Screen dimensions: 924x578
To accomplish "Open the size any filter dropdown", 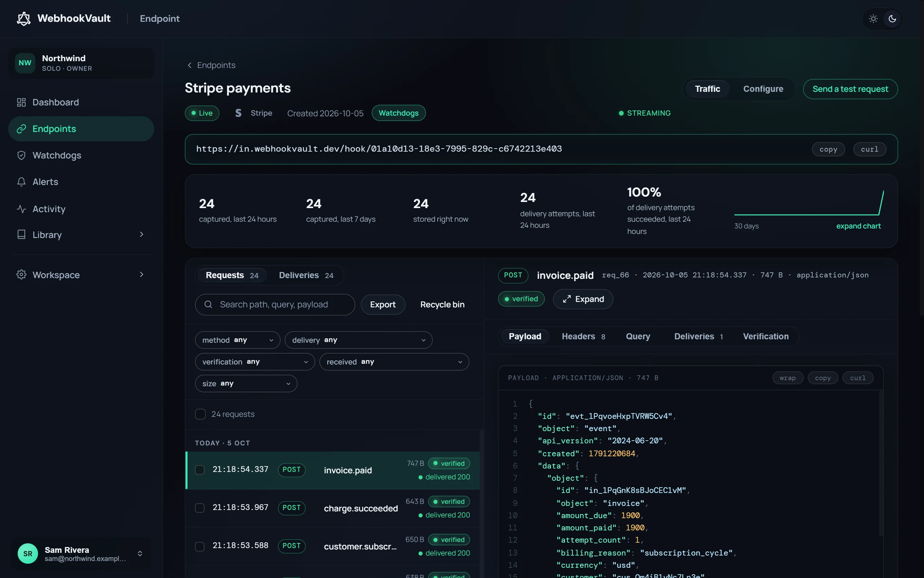I will [x=246, y=384].
